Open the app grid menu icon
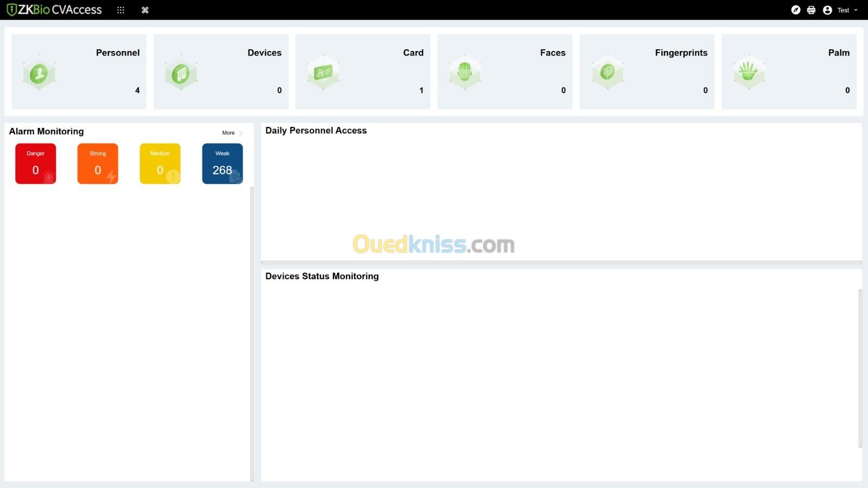 pos(120,10)
